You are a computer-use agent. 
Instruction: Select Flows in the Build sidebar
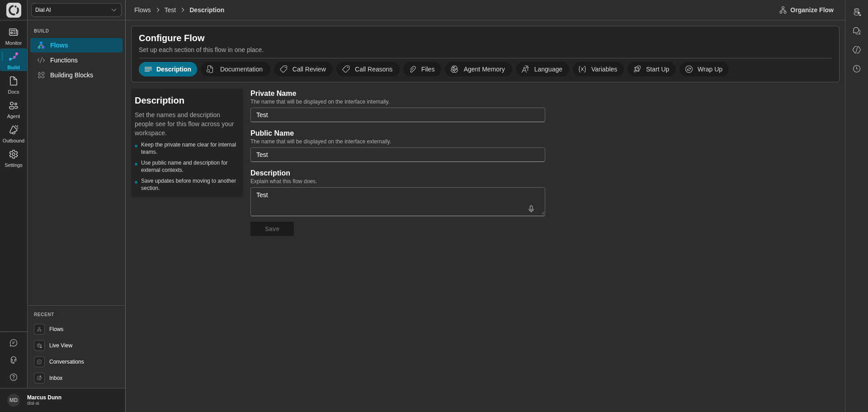pyautogui.click(x=76, y=45)
